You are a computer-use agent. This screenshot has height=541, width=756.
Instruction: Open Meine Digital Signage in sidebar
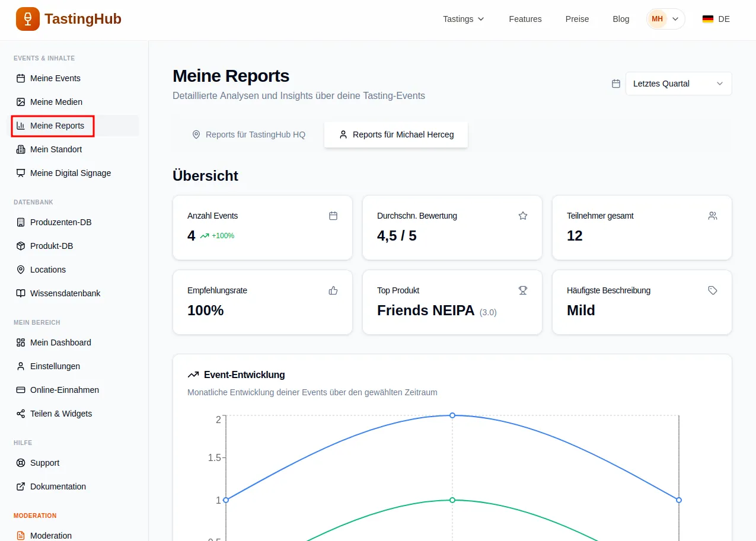click(70, 173)
